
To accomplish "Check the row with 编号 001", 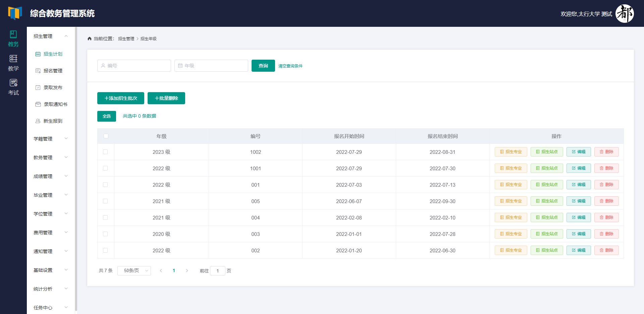I will click(x=105, y=185).
